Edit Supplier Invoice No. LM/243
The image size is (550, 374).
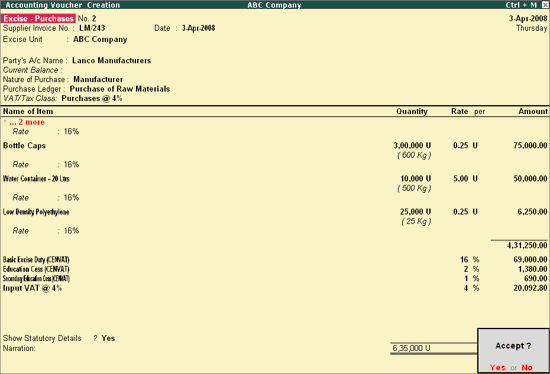tap(92, 28)
